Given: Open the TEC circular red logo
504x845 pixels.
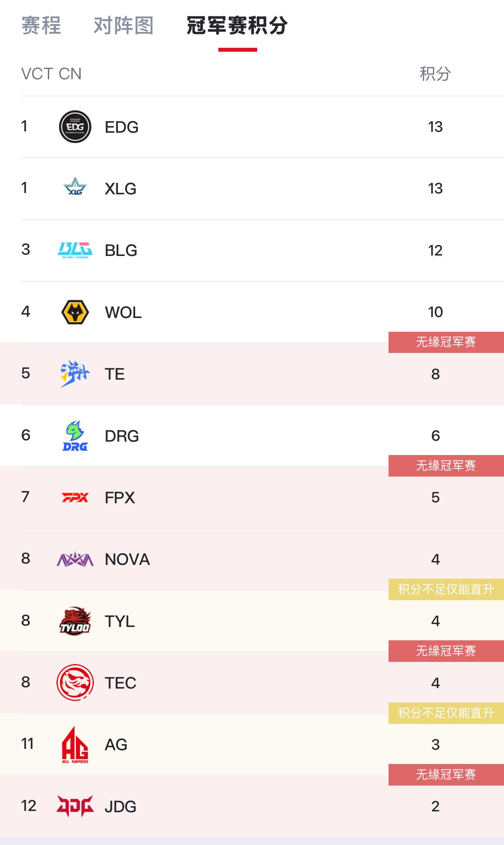Looking at the screenshot, I should (75, 683).
